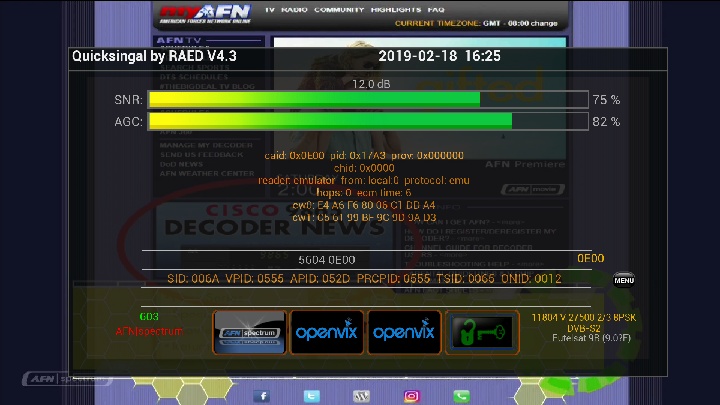720x405 pixels.
Task: Click the 'AFN WEATHER CENTER' sidebar link
Action: tap(207, 174)
